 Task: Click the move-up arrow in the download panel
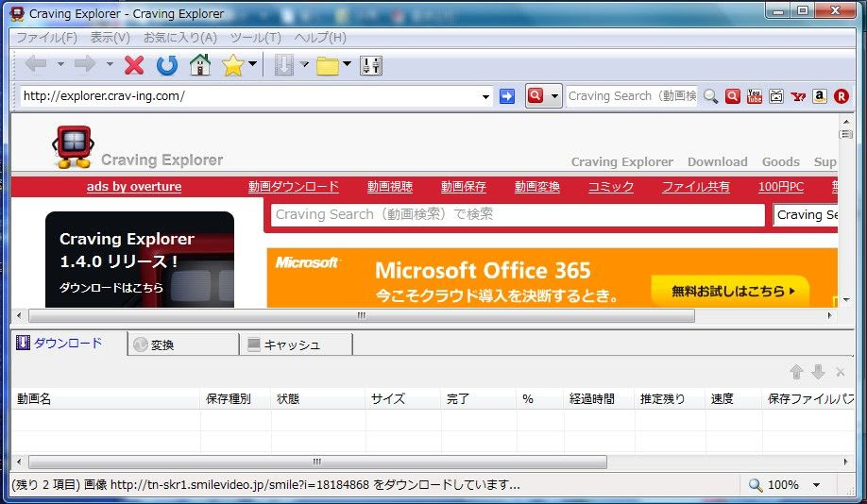pos(796,372)
